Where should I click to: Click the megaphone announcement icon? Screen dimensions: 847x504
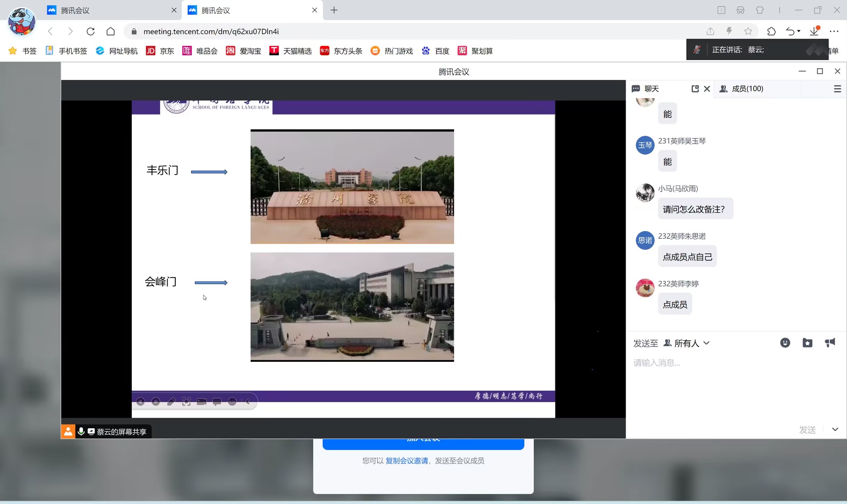coord(830,343)
